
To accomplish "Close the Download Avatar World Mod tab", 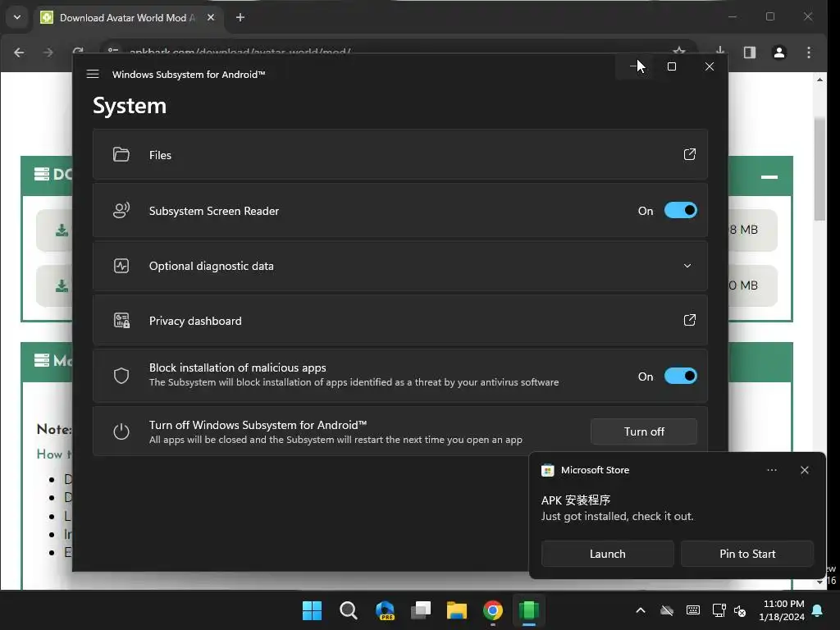I will (211, 18).
